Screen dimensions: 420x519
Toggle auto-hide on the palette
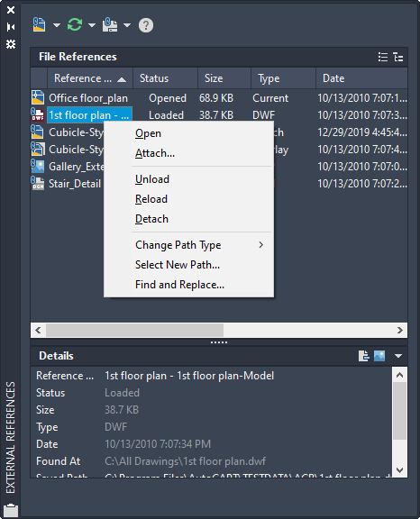11,27
